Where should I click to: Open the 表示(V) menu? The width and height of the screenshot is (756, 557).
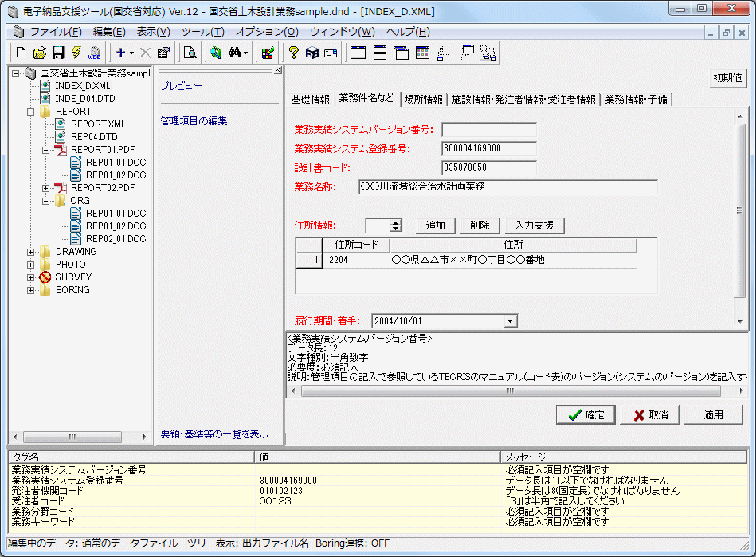[153, 32]
